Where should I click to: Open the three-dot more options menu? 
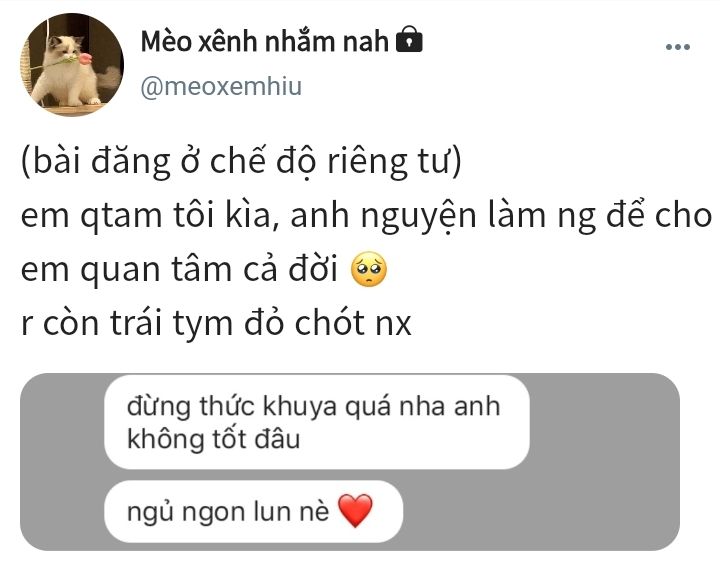tap(678, 47)
